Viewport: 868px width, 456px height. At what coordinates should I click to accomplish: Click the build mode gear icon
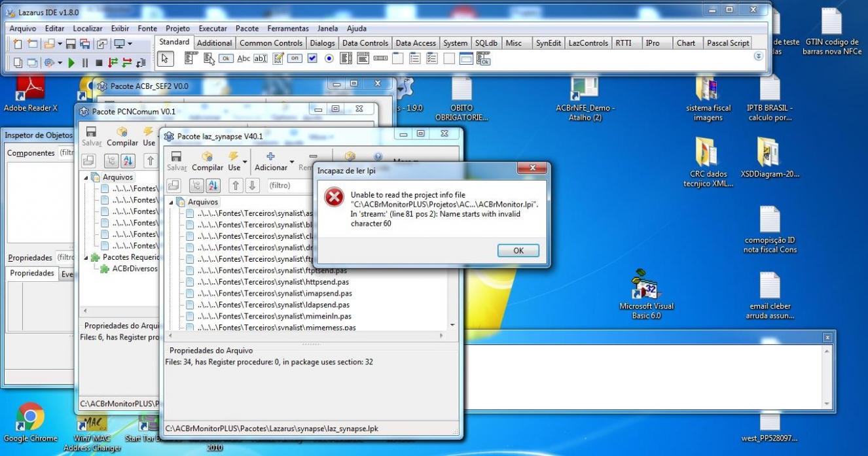click(x=49, y=63)
